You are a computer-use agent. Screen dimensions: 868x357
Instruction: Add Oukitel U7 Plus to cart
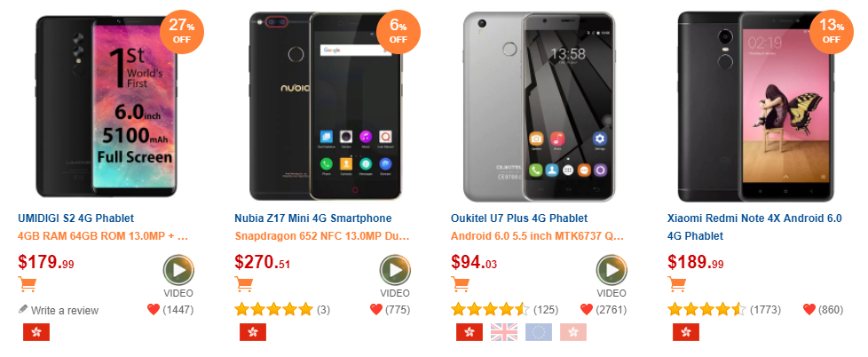460,284
